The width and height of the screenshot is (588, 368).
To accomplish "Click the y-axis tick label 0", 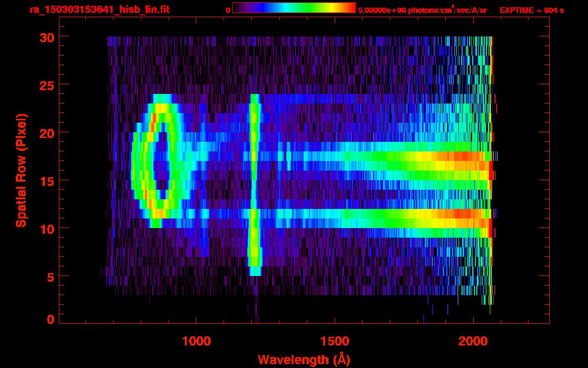I will 51,319.
